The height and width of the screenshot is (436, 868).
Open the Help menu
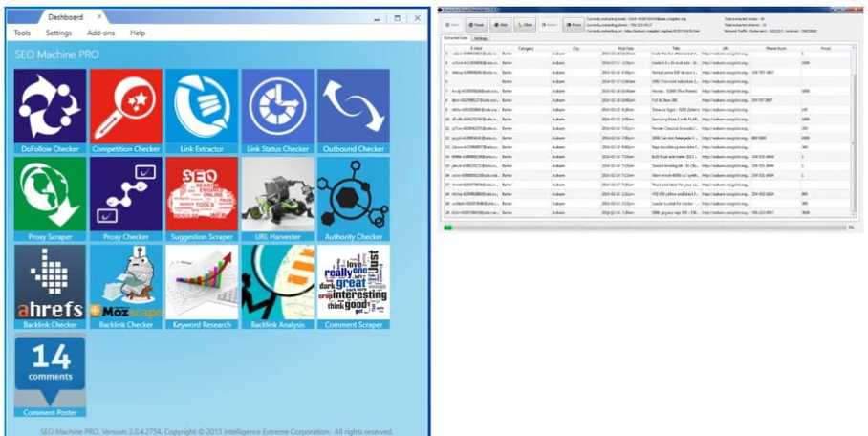(138, 33)
